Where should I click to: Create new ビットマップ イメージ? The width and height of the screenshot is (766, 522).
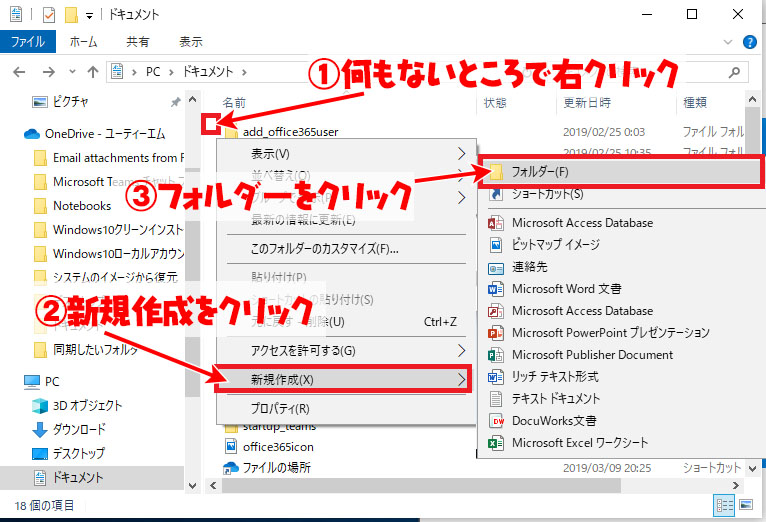coord(621,244)
